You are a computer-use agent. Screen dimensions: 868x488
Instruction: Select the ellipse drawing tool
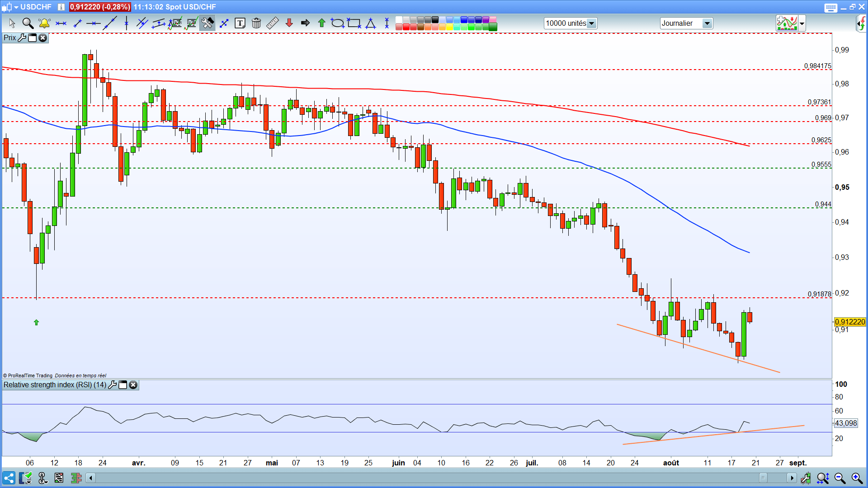click(338, 23)
